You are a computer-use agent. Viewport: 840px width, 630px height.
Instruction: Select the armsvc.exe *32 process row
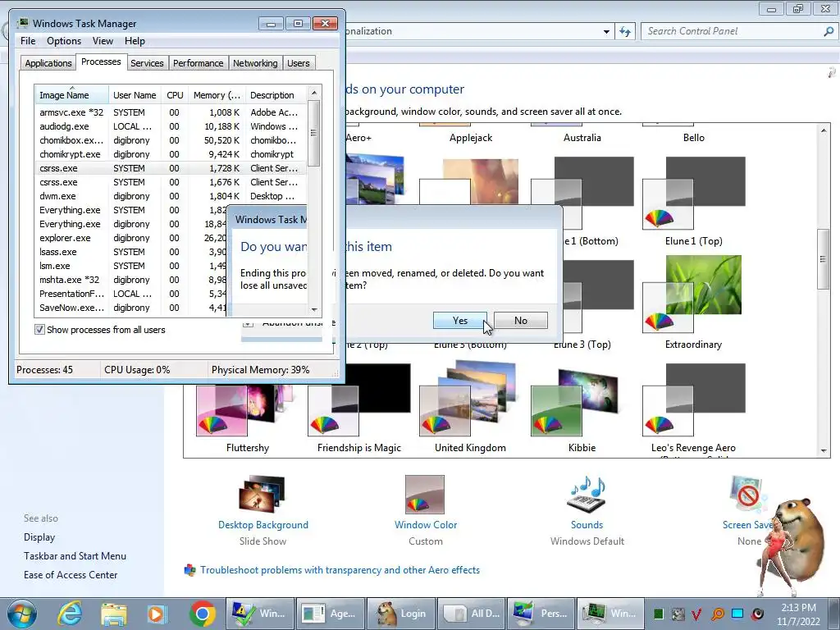pos(171,112)
